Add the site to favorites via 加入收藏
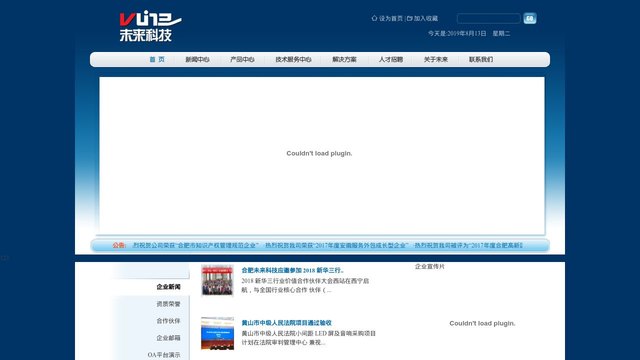 (x=426, y=18)
